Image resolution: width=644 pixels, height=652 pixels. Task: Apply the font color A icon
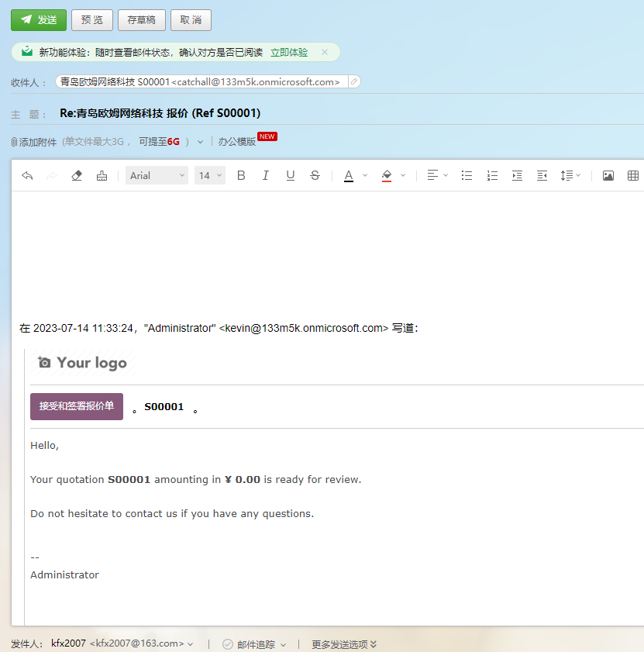349,176
